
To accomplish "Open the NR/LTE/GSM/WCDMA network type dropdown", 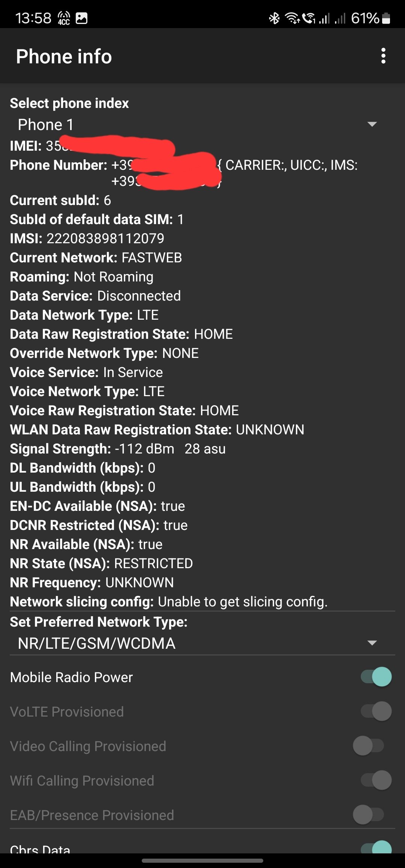I will (x=97, y=643).
